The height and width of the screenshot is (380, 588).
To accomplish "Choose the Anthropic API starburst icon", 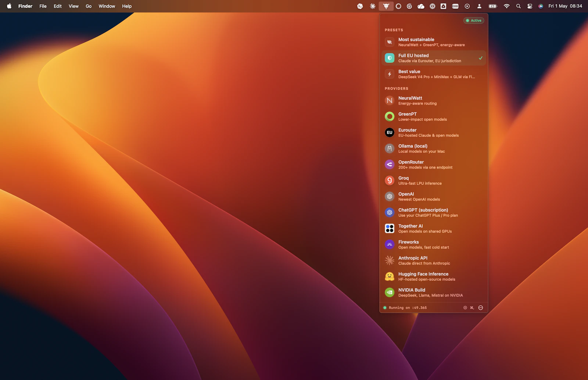I will tap(390, 260).
